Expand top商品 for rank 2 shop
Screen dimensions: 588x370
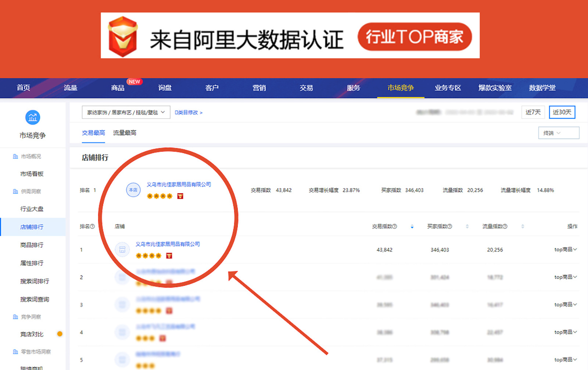pos(566,277)
